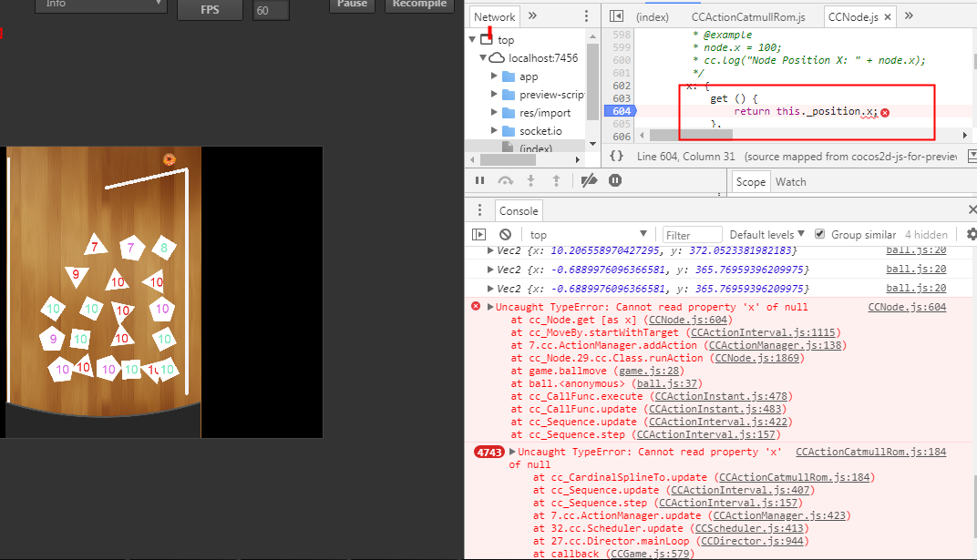
Task: Select the Console drawer tab
Action: (x=519, y=210)
